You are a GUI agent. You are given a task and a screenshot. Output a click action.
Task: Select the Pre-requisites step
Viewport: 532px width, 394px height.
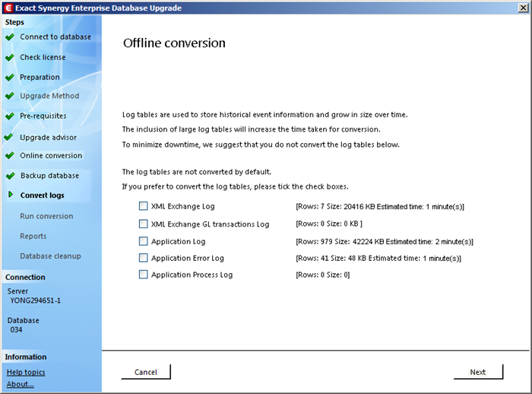coord(43,116)
